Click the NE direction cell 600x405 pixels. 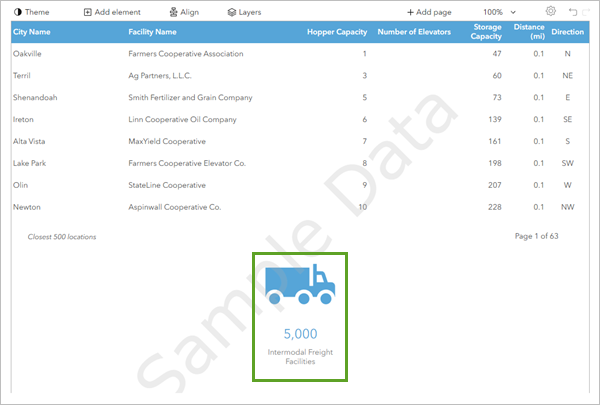[567, 75]
